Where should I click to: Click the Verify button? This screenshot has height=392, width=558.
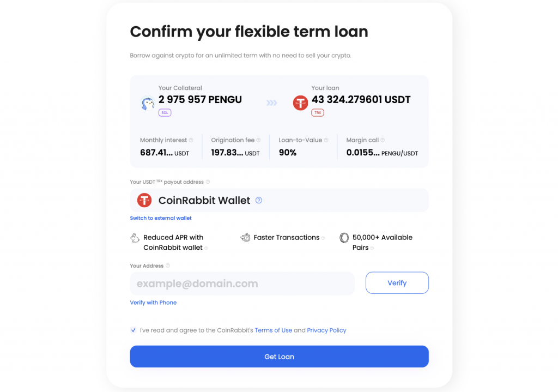[397, 283]
